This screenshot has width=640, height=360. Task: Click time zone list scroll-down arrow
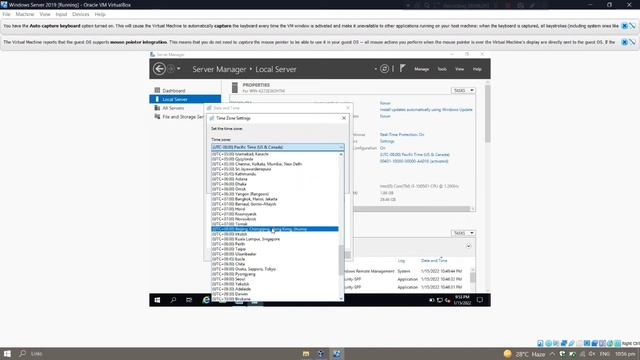341,299
